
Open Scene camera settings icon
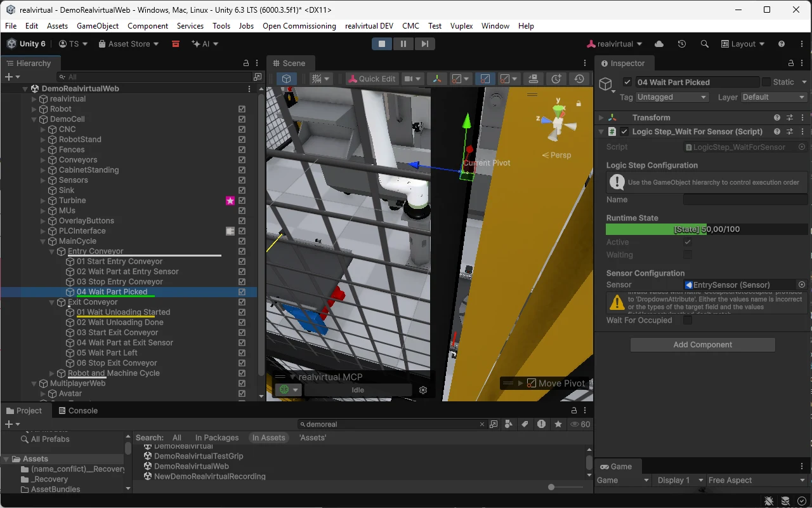(412, 79)
